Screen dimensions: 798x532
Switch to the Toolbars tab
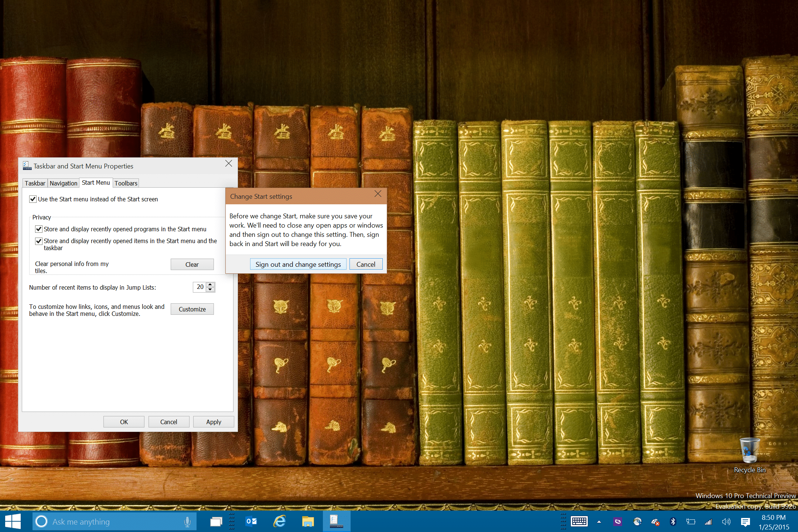126,183
